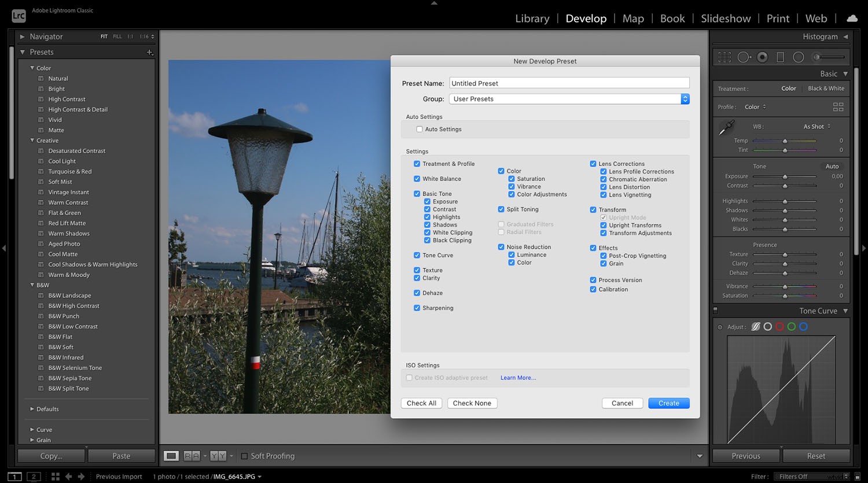Switch to the Library module
This screenshot has height=483, width=868.
pos(532,18)
